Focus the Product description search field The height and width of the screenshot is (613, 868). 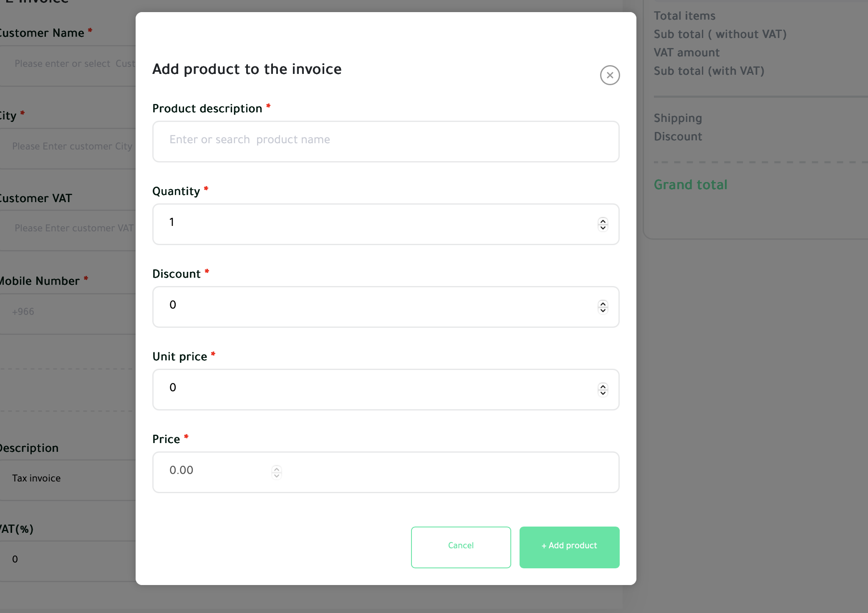click(x=386, y=142)
